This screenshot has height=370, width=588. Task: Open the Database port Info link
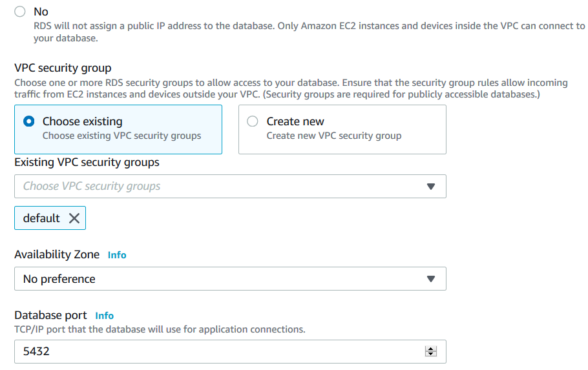coord(104,316)
